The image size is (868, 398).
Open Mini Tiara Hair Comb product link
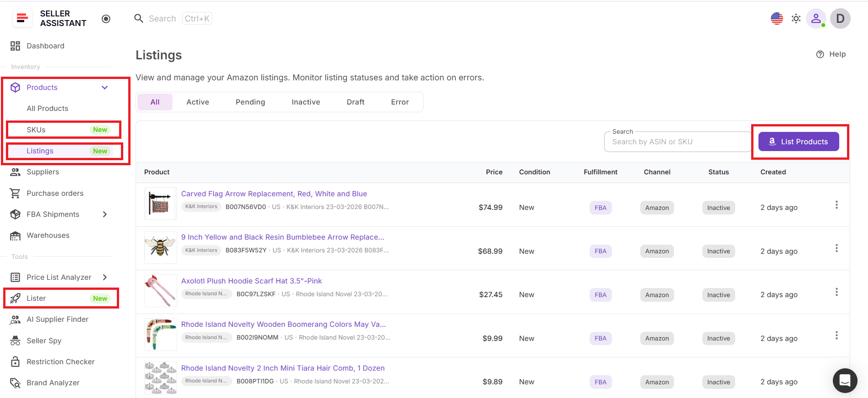283,368
